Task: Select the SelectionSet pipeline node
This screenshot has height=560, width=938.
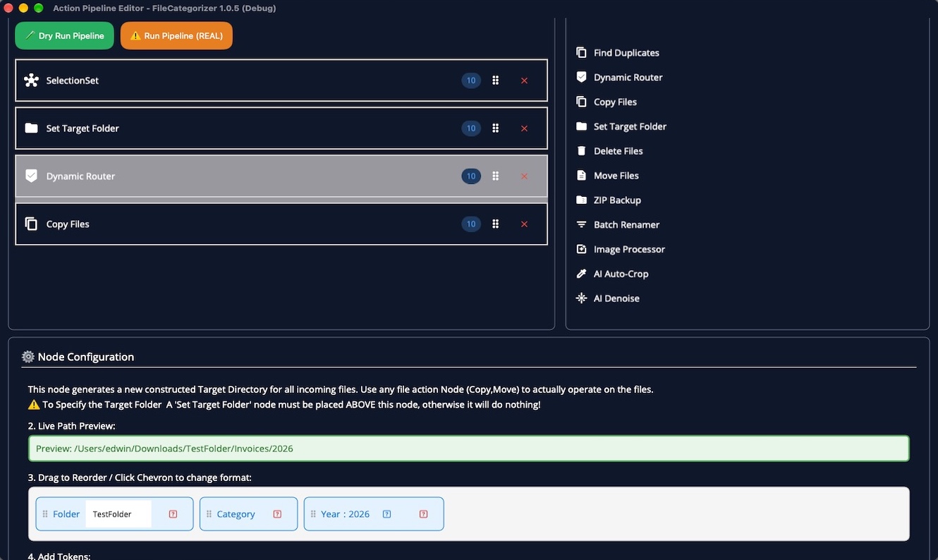Action: tap(281, 80)
